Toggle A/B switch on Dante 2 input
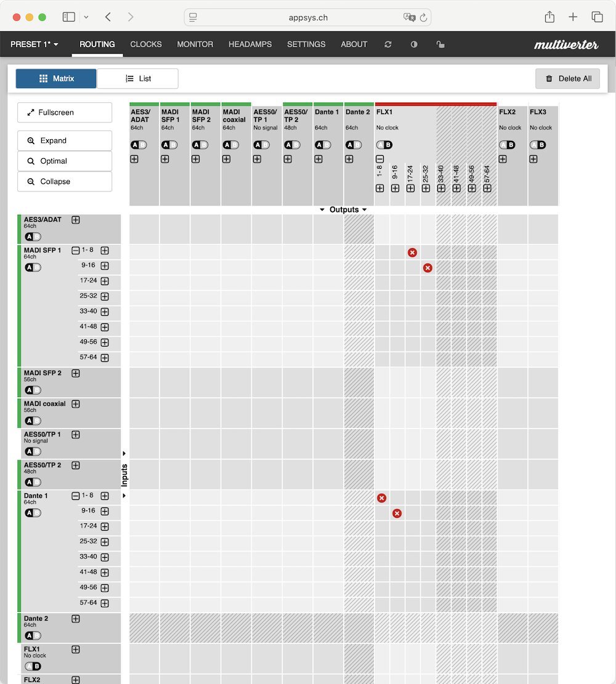This screenshot has width=616, height=684. click(x=33, y=635)
